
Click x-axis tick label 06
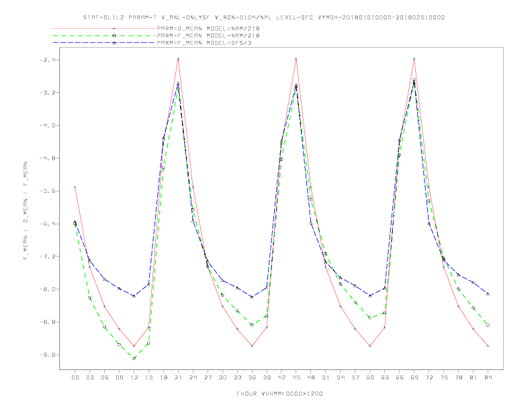pos(105,377)
